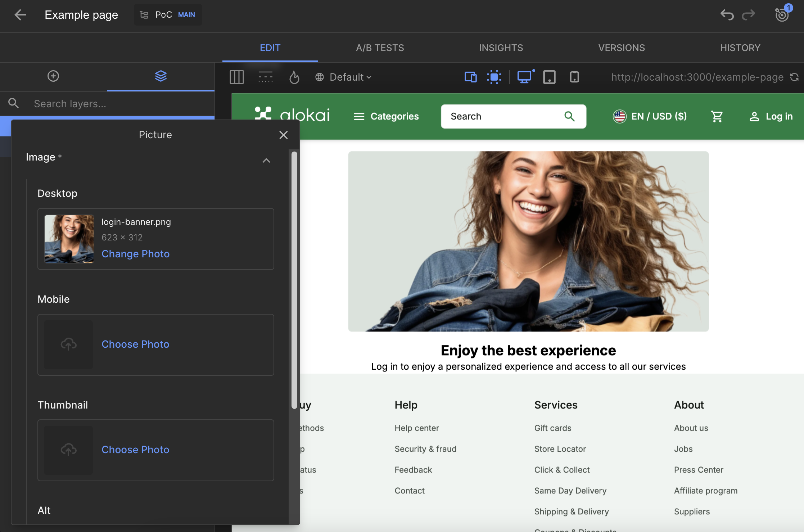Toggle the element highlight selection icon
804x532 pixels.
pos(494,77)
